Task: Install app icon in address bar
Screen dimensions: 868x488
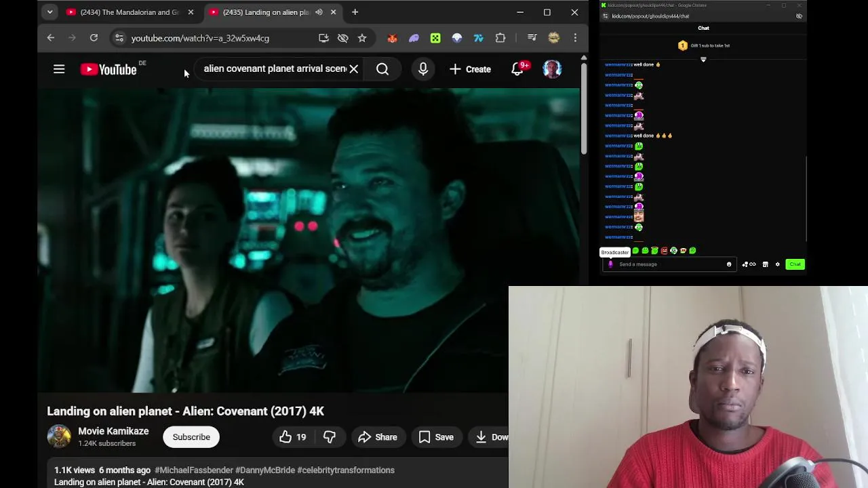Action: point(323,38)
